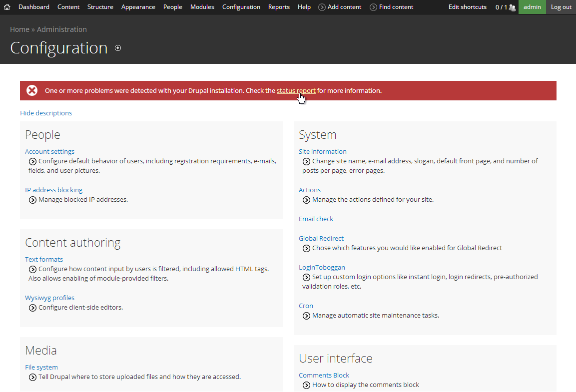This screenshot has height=392, width=576.
Task: Click Edit shortcuts in the toolbar
Action: click(x=467, y=7)
